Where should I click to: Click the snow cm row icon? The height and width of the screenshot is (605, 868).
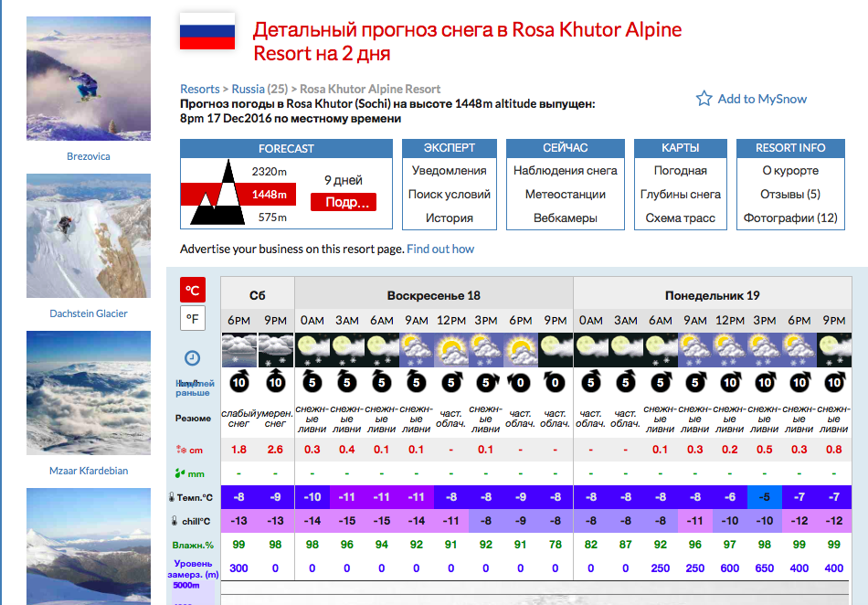coord(181,450)
